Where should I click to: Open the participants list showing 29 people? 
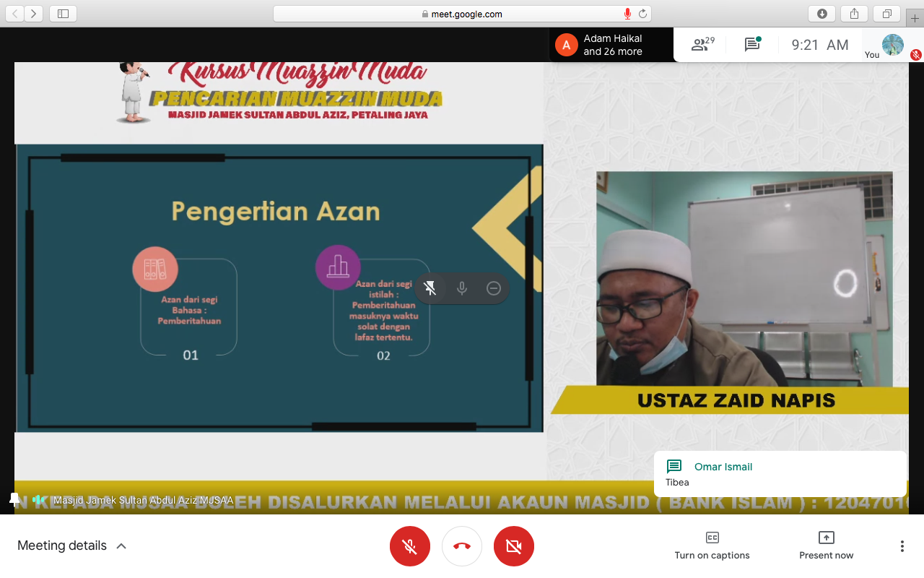pos(702,45)
